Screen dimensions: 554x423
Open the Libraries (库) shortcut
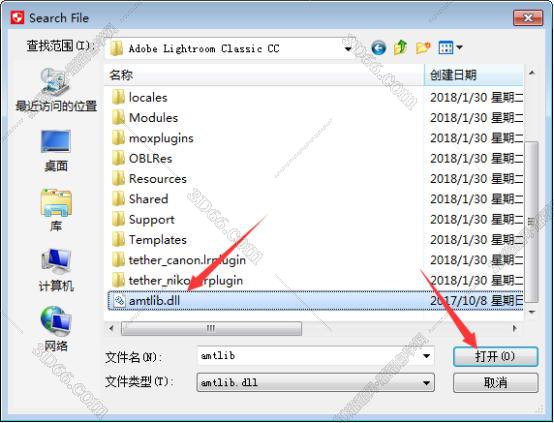pyautogui.click(x=56, y=210)
